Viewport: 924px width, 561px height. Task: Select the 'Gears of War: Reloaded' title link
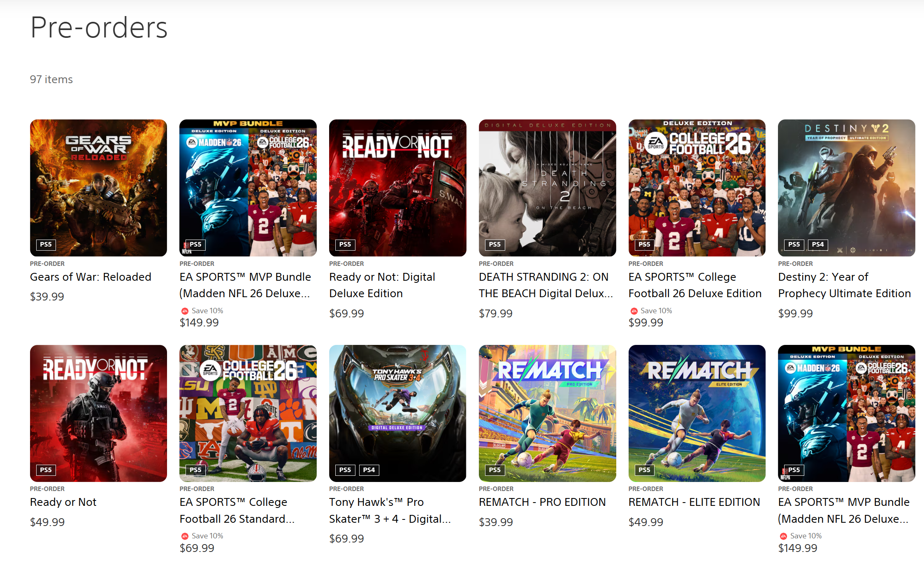tap(91, 277)
